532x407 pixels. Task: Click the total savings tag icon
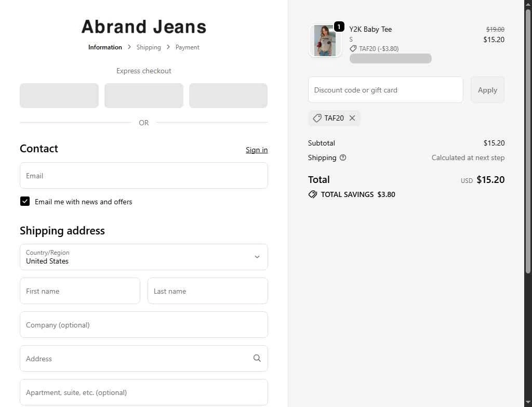pyautogui.click(x=312, y=194)
